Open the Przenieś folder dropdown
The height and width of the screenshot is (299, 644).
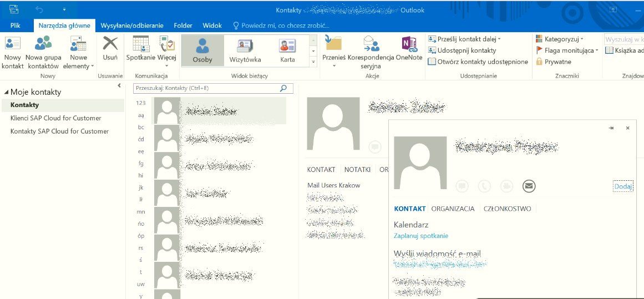[x=333, y=53]
